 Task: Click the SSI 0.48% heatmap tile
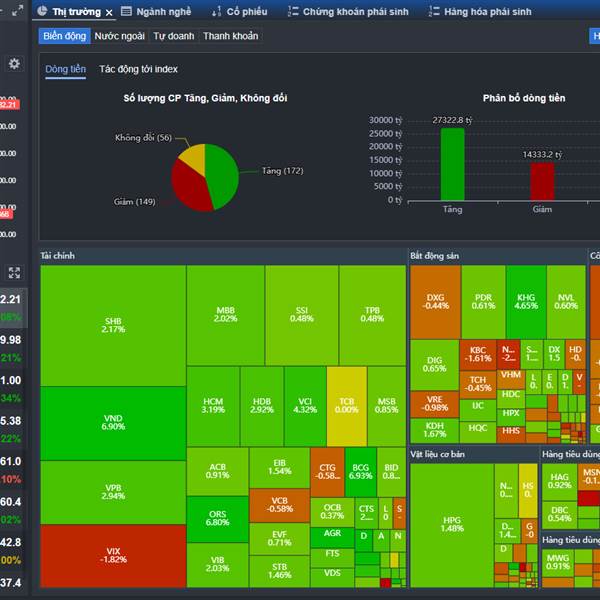302,315
